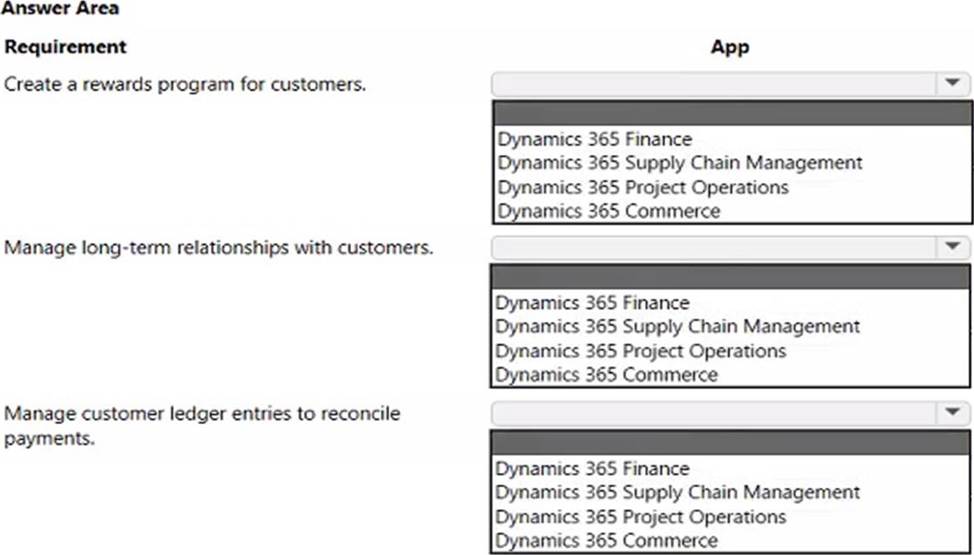Select Dynamics 365 Finance for rewards program
This screenshot has width=974, height=555.
[x=594, y=139]
